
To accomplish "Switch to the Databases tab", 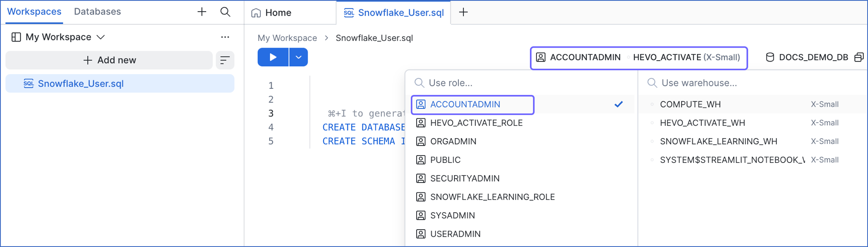I will click(97, 12).
